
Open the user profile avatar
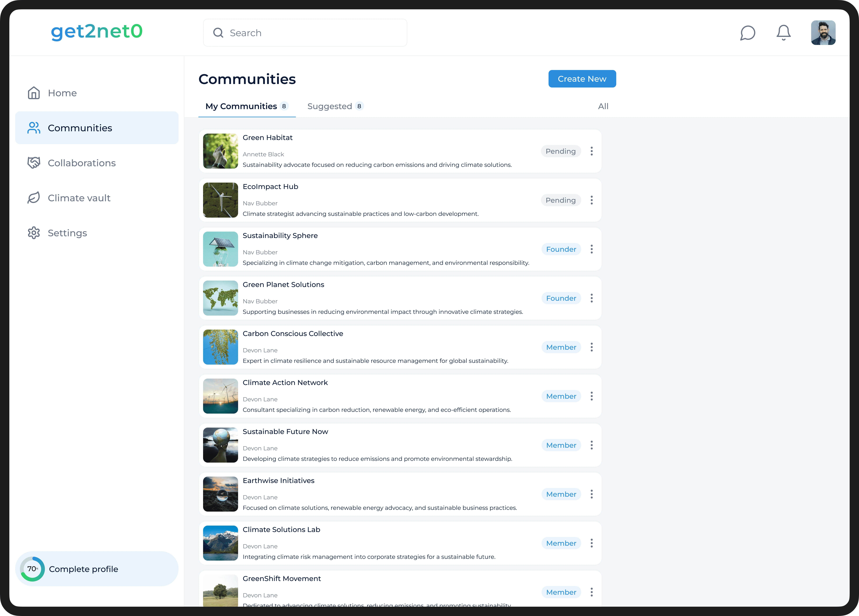[823, 33]
